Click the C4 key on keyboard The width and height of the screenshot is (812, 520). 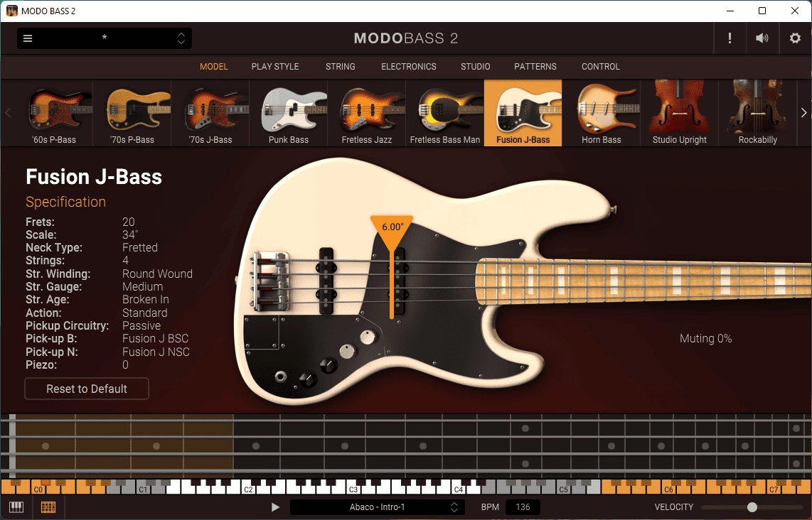[x=459, y=489]
